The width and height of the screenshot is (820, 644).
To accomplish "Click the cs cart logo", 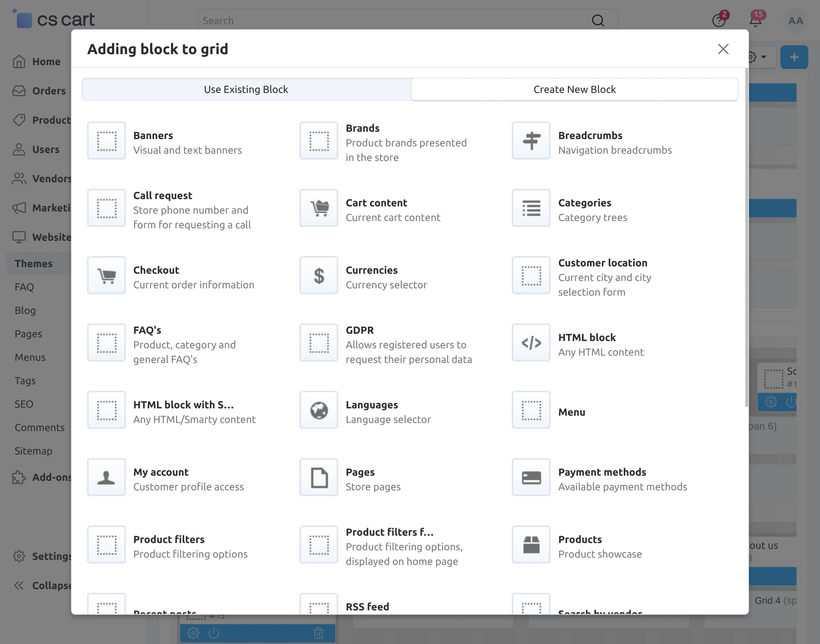I will [x=54, y=20].
